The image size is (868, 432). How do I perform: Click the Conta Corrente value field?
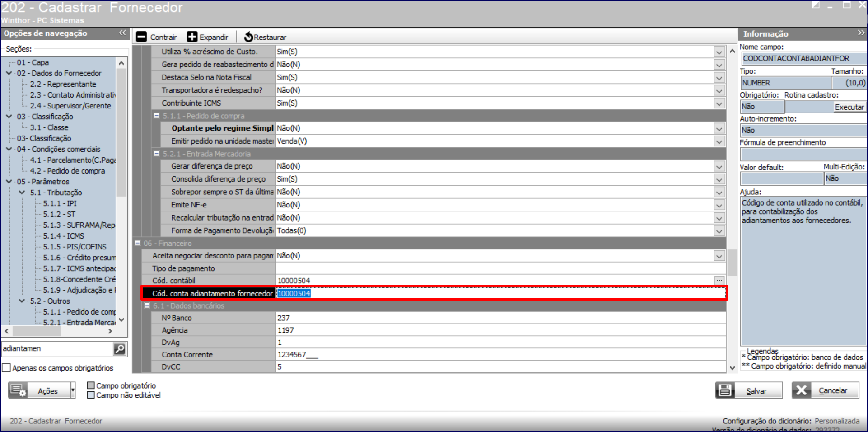tap(501, 355)
